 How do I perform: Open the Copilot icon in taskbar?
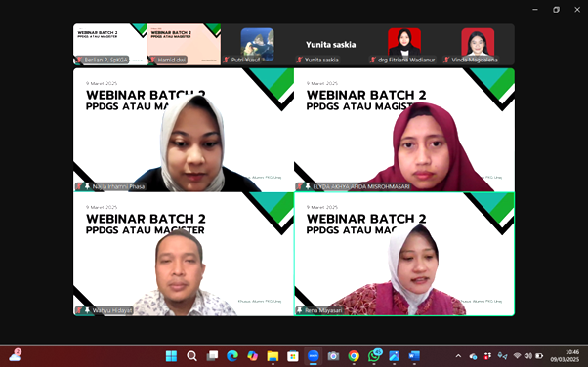252,355
